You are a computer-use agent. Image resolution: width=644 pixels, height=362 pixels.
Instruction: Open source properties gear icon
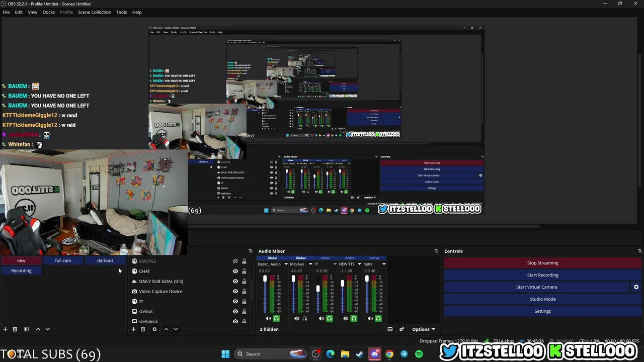tap(154, 329)
